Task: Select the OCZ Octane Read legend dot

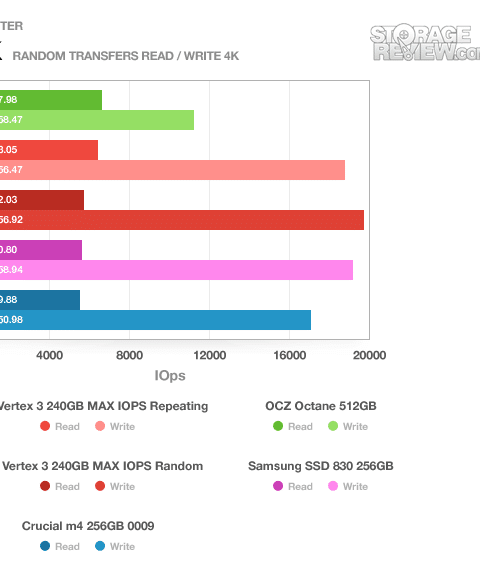Action: [x=278, y=426]
